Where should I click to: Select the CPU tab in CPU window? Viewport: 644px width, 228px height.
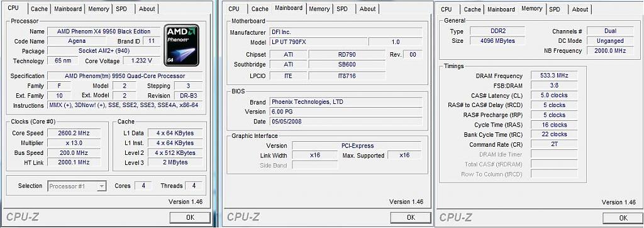click(x=14, y=8)
